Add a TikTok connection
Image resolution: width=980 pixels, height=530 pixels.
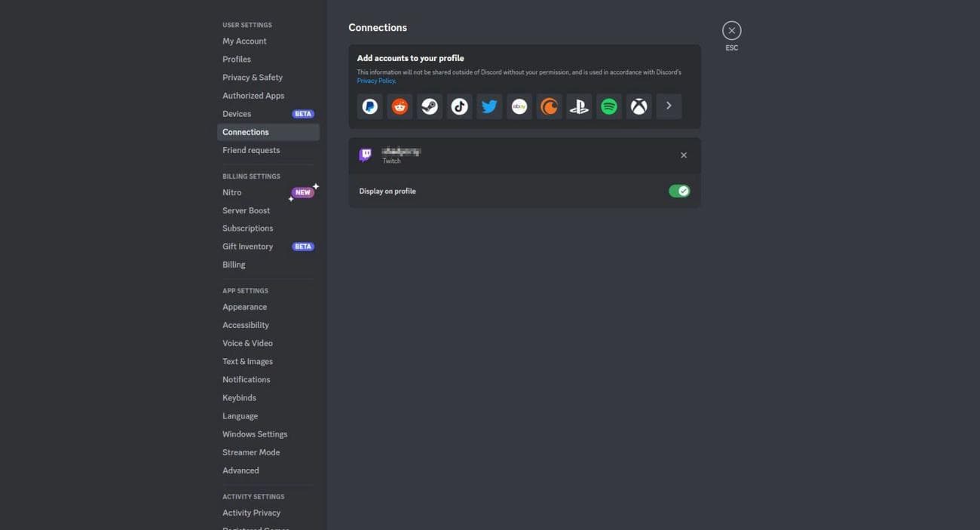coord(459,106)
